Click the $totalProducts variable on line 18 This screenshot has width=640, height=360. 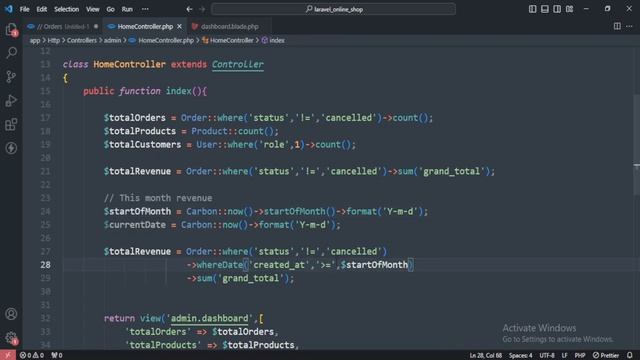click(140, 131)
